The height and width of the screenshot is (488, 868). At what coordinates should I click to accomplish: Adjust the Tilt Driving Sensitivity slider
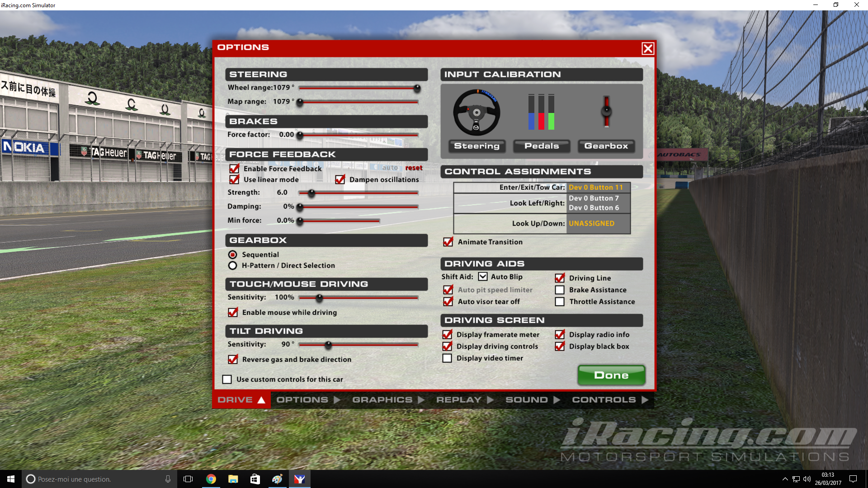tap(328, 345)
